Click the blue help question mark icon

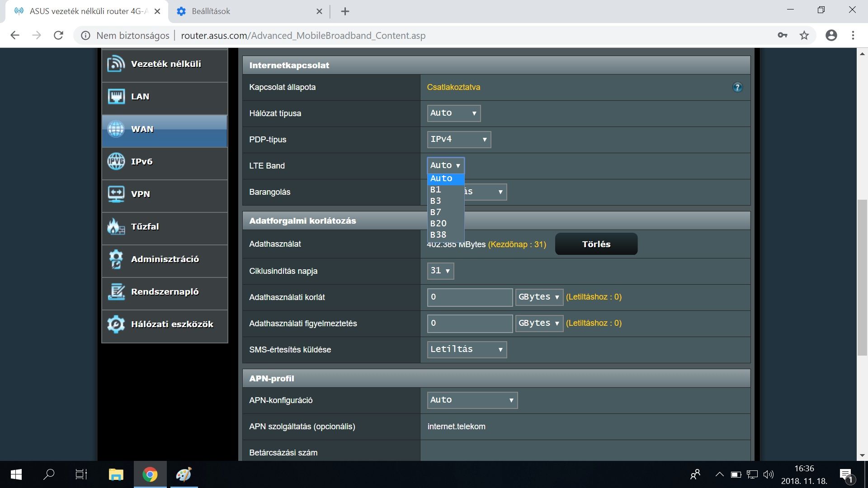[737, 87]
